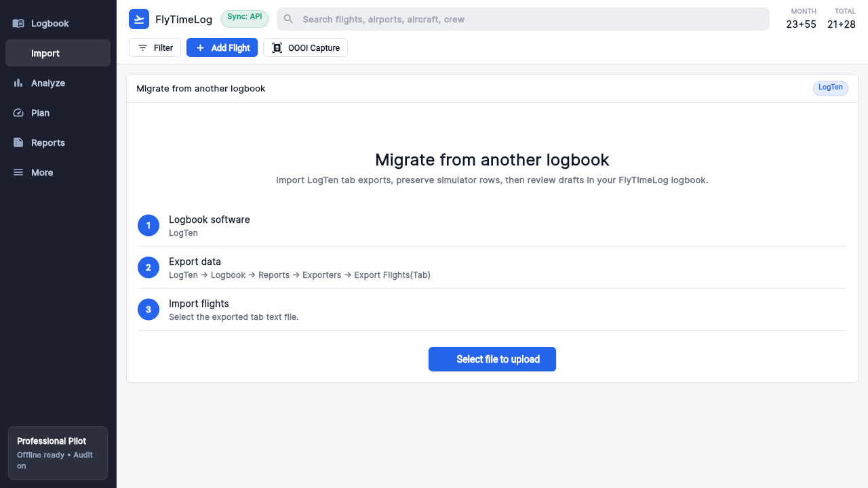
Task: Click the search magnifier icon
Action: point(288,19)
